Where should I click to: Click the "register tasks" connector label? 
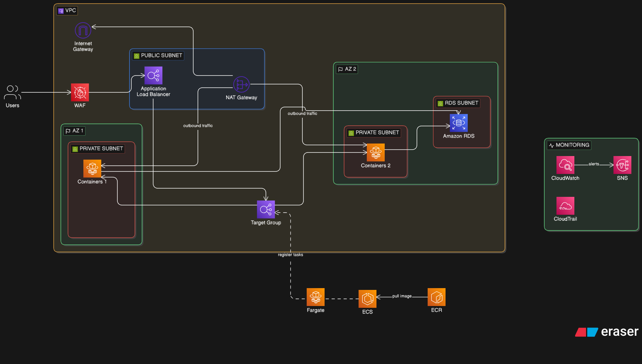tap(291, 255)
